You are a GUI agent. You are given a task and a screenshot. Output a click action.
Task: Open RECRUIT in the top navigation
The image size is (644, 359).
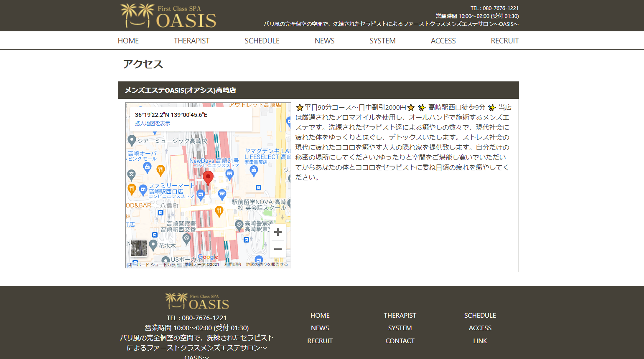[x=505, y=41]
